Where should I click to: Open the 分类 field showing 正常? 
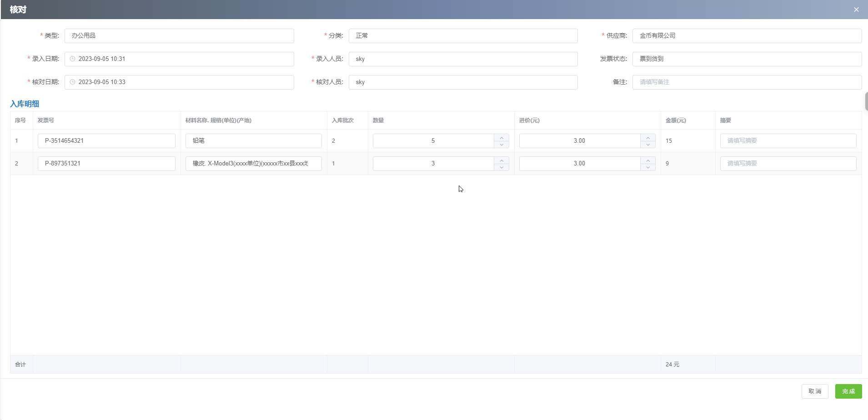(x=463, y=36)
